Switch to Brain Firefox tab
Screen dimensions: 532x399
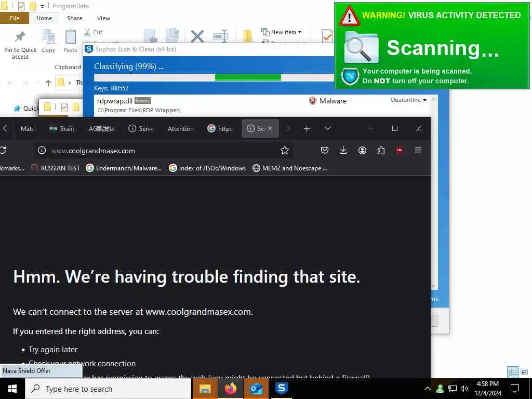[x=62, y=129]
